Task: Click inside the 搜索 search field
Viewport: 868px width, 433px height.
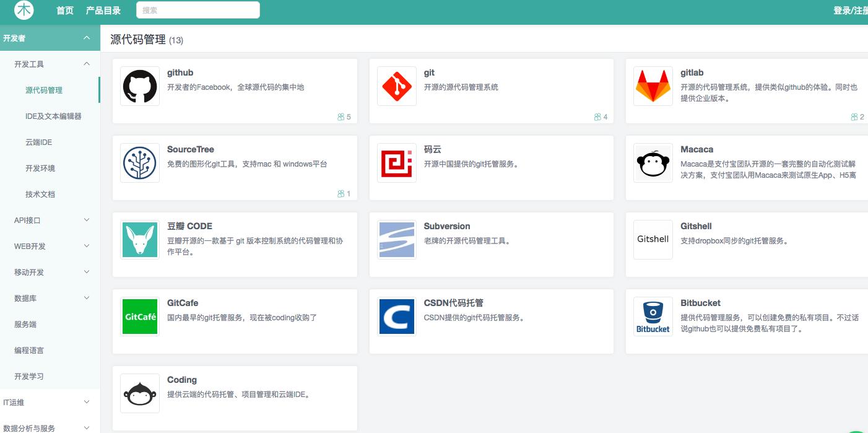Action: click(x=198, y=10)
